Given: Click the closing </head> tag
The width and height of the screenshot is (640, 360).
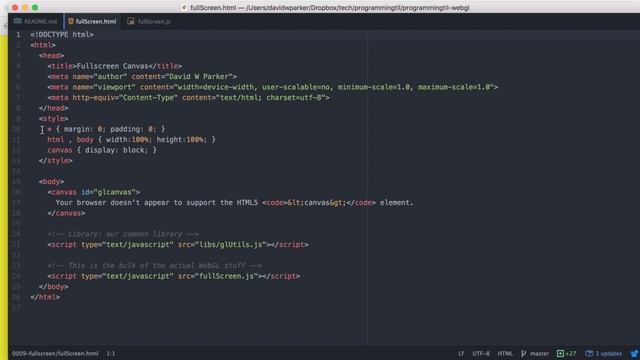Looking at the screenshot, I should 53,108.
